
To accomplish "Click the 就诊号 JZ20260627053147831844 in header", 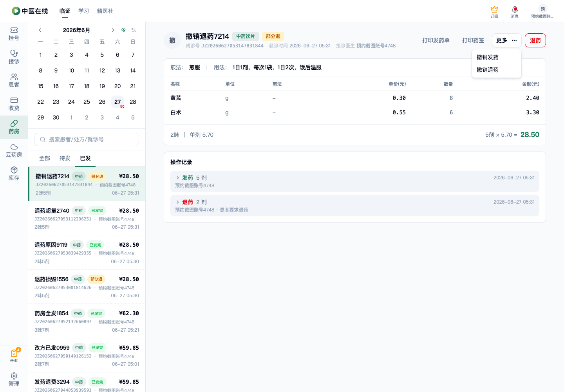I will click(x=232, y=46).
